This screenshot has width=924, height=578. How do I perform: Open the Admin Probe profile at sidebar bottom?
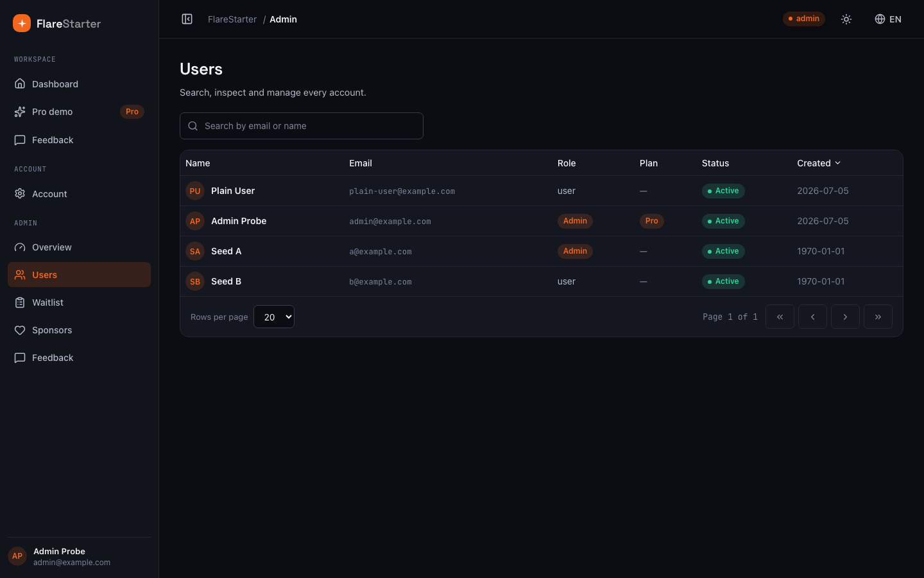(79, 556)
